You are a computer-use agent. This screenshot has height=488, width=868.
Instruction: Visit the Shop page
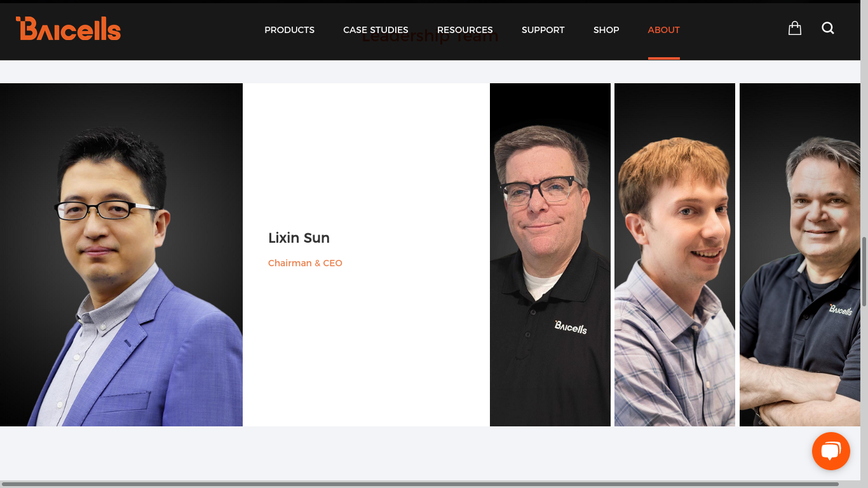coord(606,30)
